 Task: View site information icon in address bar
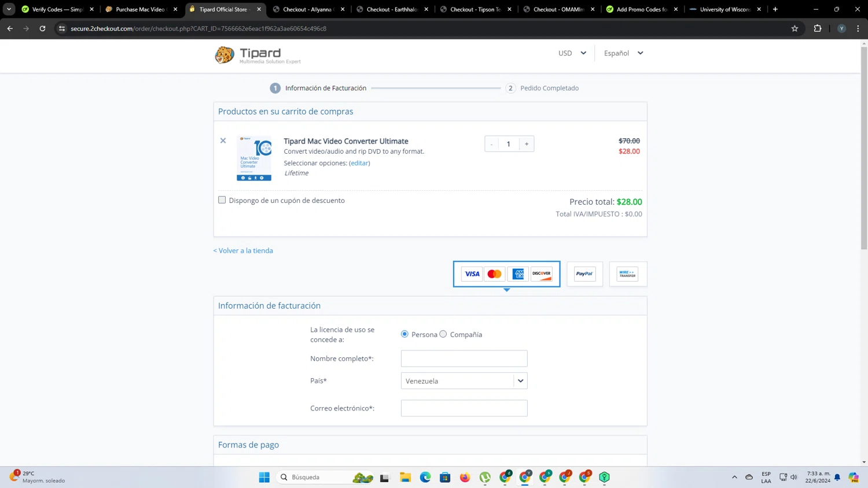(62, 28)
